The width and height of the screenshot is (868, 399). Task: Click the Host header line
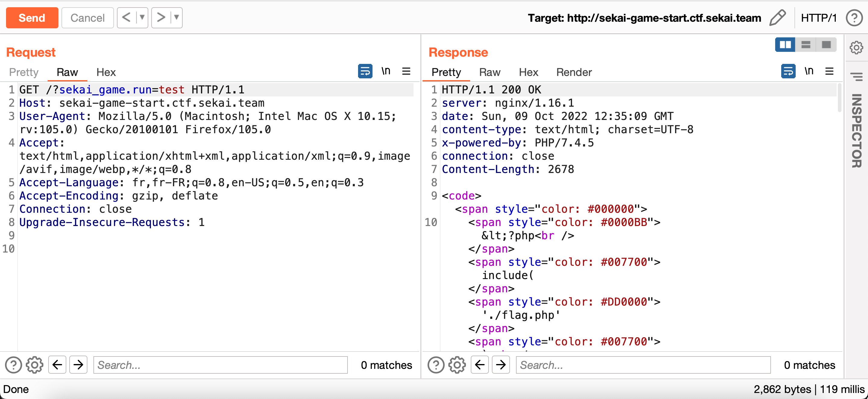(142, 103)
